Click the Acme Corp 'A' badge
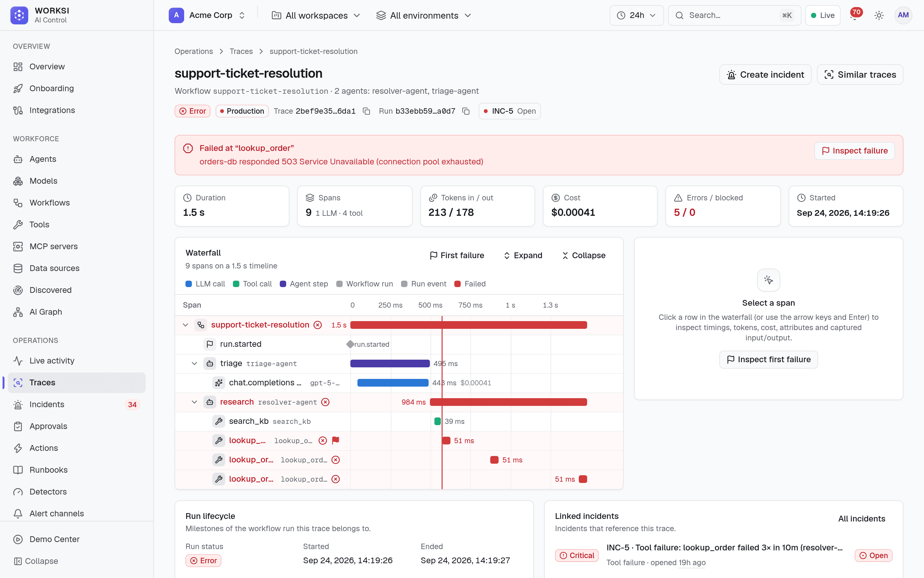Image resolution: width=924 pixels, height=578 pixels. (176, 15)
